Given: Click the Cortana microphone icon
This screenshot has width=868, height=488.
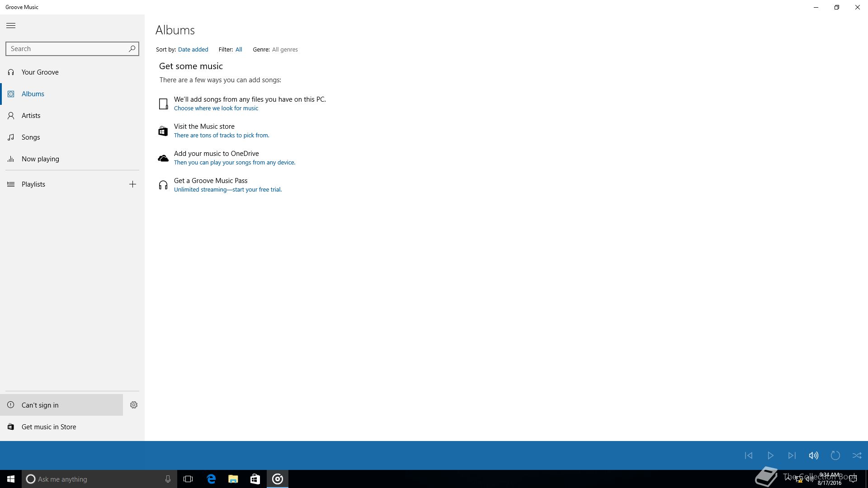Looking at the screenshot, I should click(x=168, y=479).
